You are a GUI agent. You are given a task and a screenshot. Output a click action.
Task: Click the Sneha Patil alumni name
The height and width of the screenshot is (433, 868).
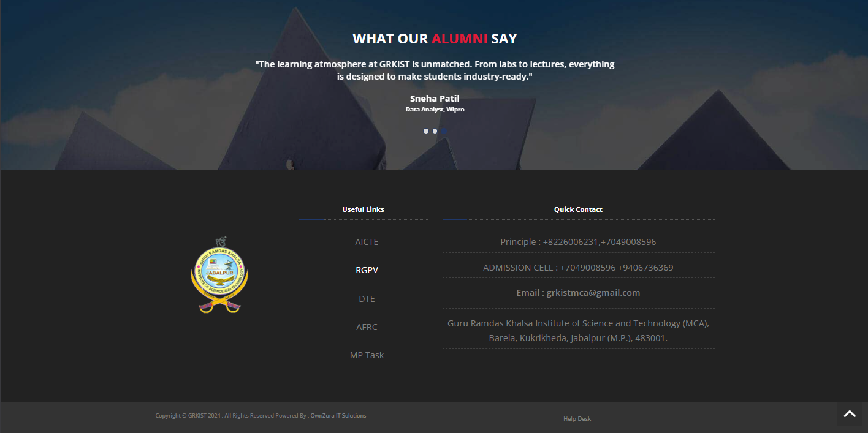(435, 98)
